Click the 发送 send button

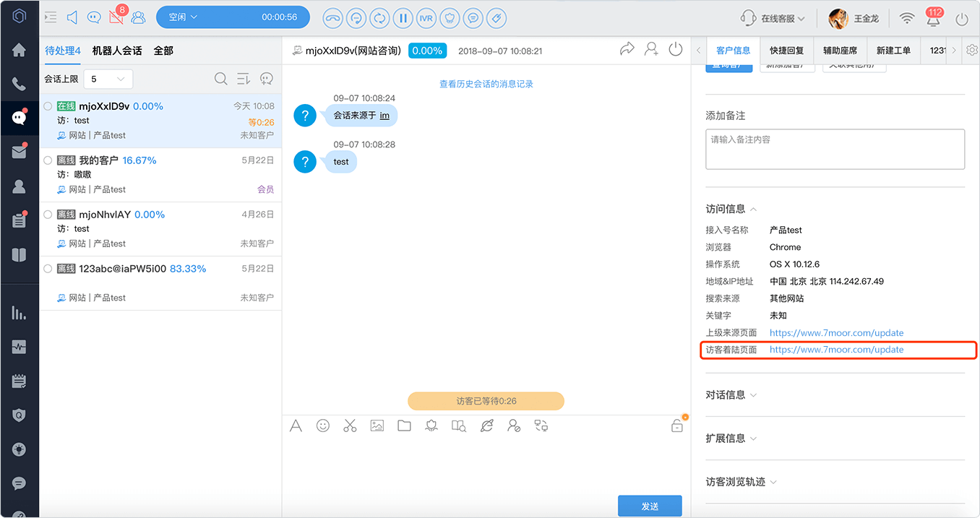(x=650, y=506)
